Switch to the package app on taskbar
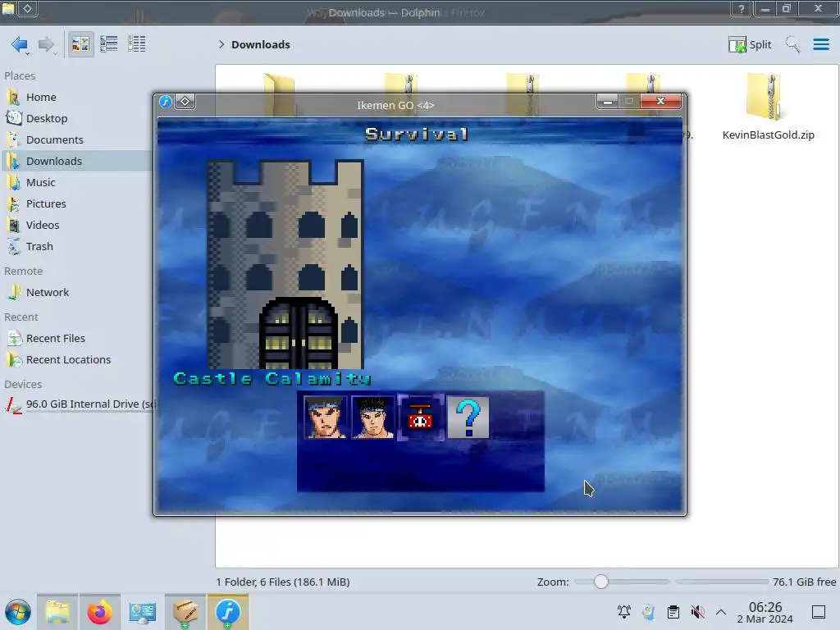Viewport: 840px width, 630px height. pos(185,612)
